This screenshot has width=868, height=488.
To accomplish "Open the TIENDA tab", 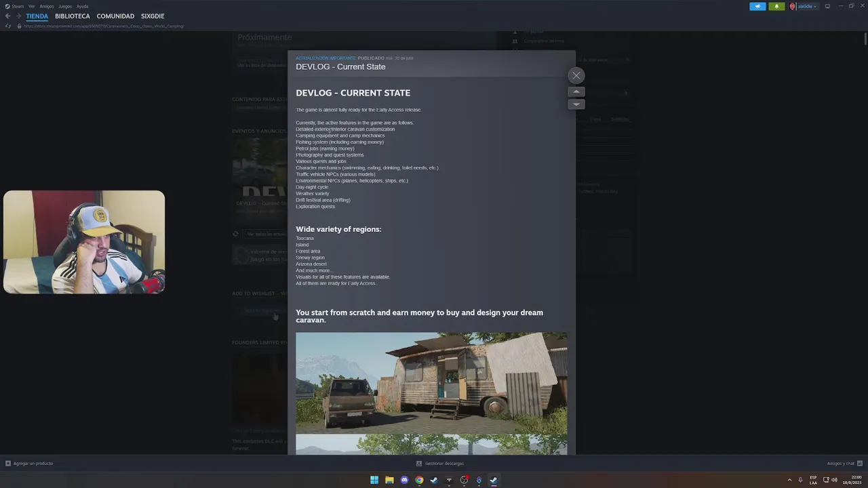I will tap(37, 16).
